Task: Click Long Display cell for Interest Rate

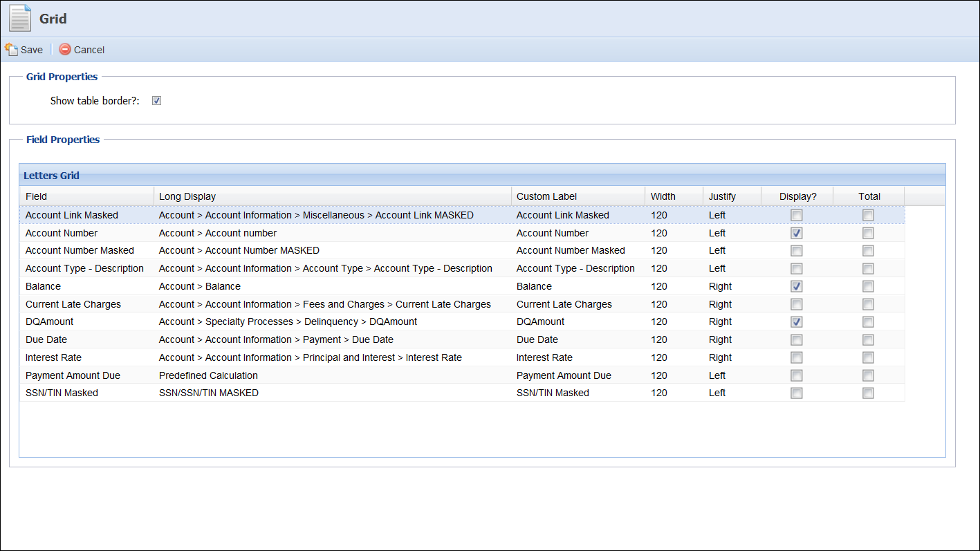Action: [332, 357]
